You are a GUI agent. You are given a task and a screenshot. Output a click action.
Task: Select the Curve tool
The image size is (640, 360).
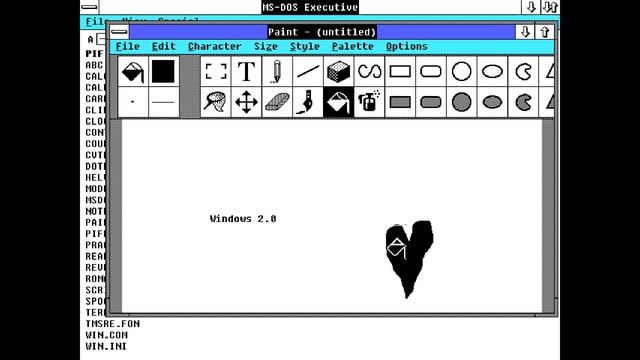pyautogui.click(x=369, y=71)
